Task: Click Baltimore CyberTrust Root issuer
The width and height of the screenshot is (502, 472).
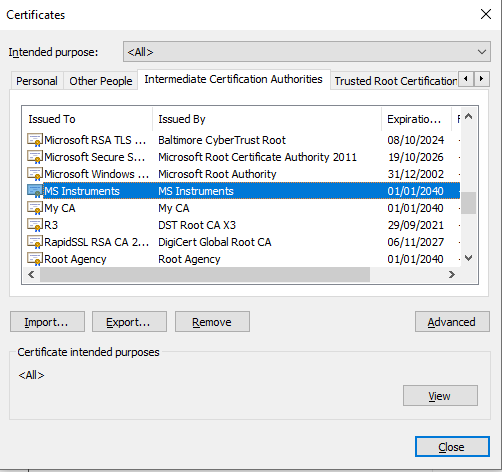Action: [222, 140]
